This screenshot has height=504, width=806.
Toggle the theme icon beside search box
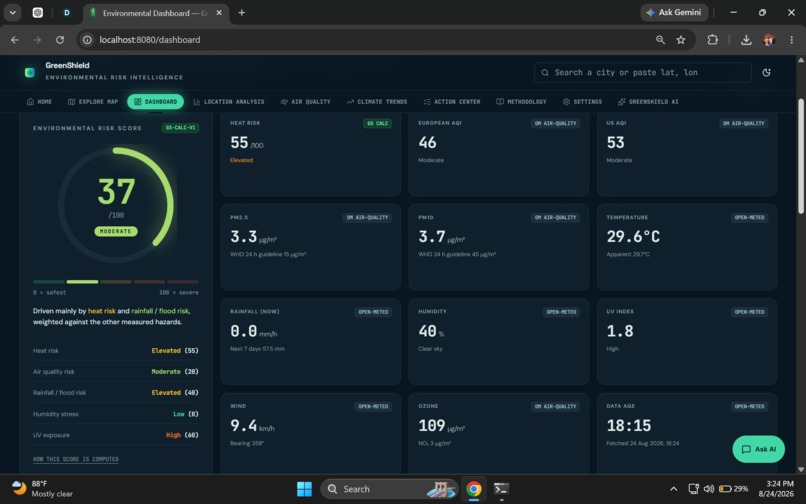(x=766, y=73)
